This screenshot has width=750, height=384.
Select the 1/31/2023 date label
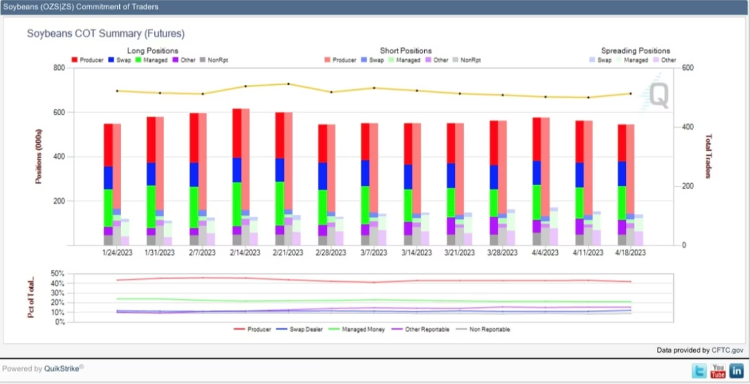[x=160, y=253]
